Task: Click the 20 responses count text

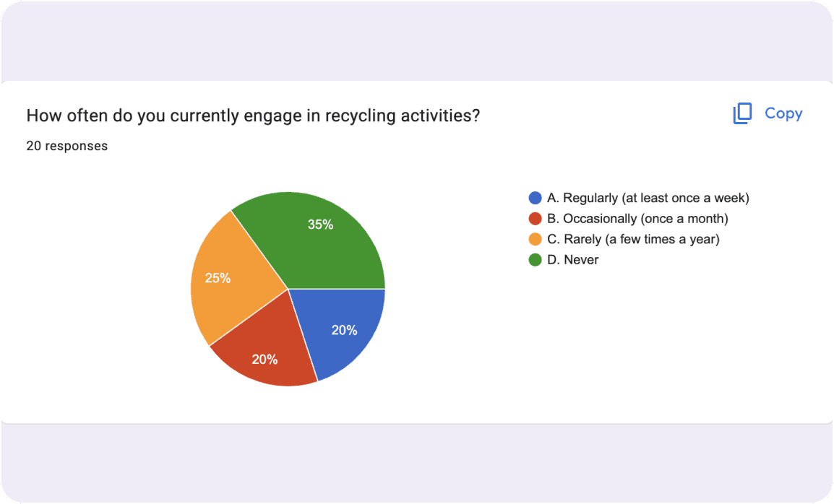Action: click(x=67, y=146)
